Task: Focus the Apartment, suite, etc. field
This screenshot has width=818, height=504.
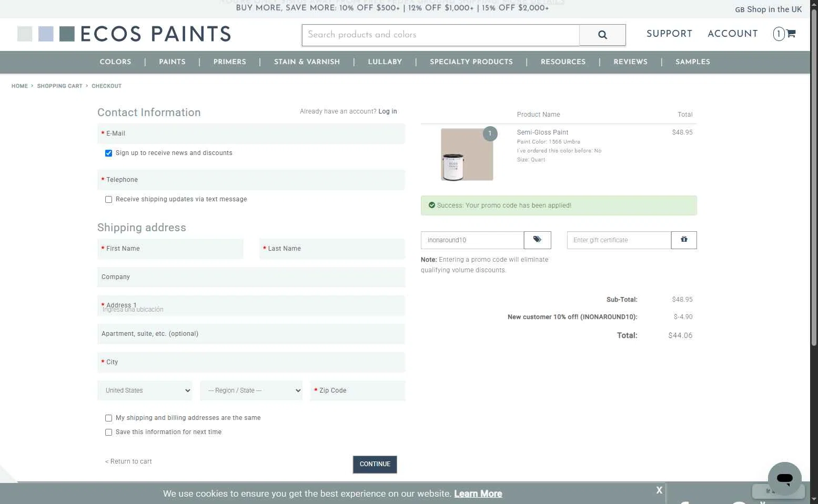Action: (x=251, y=334)
